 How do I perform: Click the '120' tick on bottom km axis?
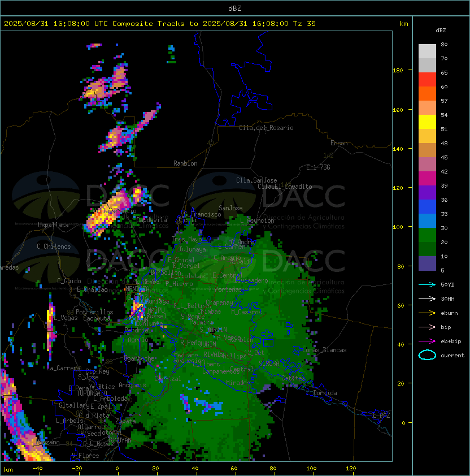pos(351,469)
